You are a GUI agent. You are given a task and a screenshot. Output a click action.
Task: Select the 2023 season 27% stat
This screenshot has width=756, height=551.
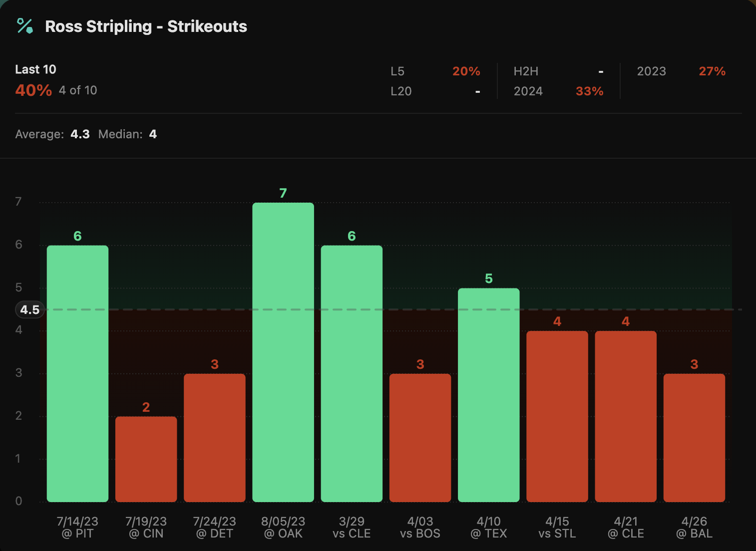coord(681,71)
